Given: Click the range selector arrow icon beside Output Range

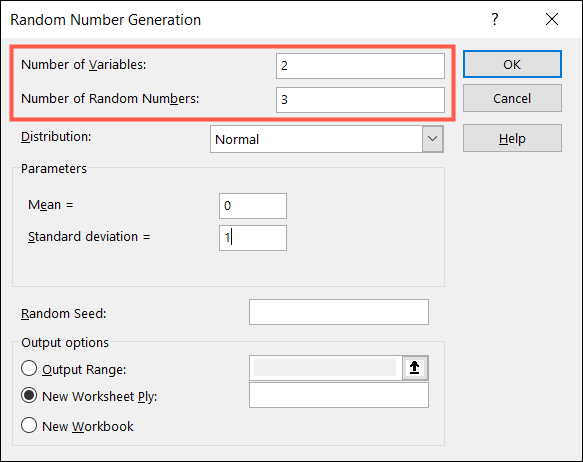Looking at the screenshot, I should point(415,368).
